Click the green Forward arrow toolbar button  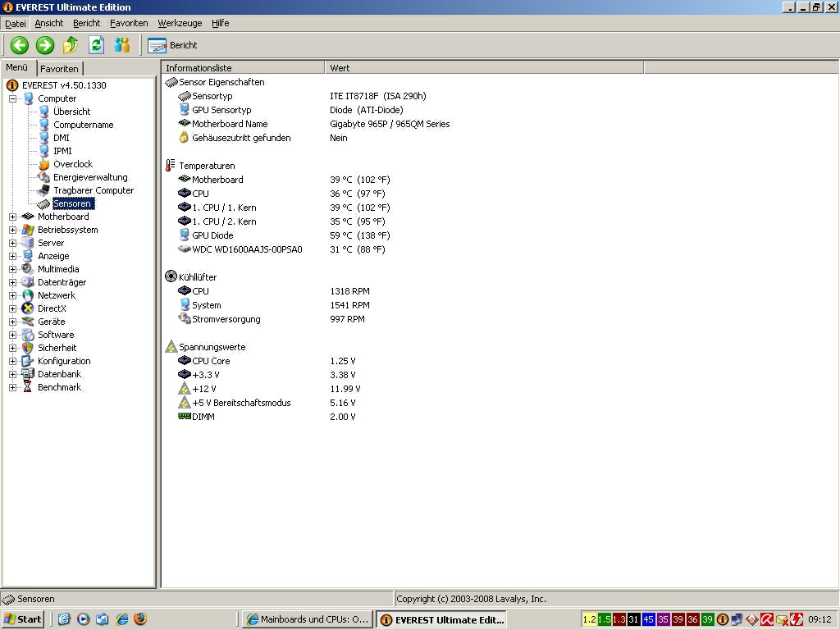tap(45, 45)
